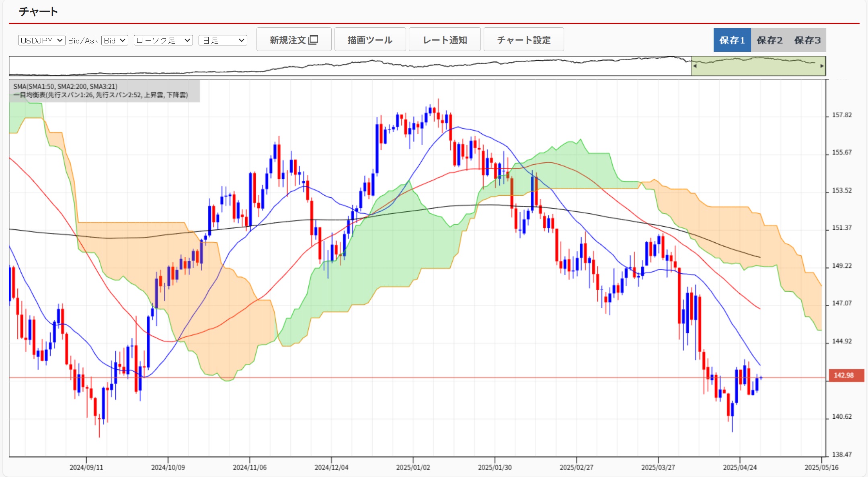868x477 pixels.
Task: Expand the ローソク足 chart type dropdown
Action: [x=163, y=40]
